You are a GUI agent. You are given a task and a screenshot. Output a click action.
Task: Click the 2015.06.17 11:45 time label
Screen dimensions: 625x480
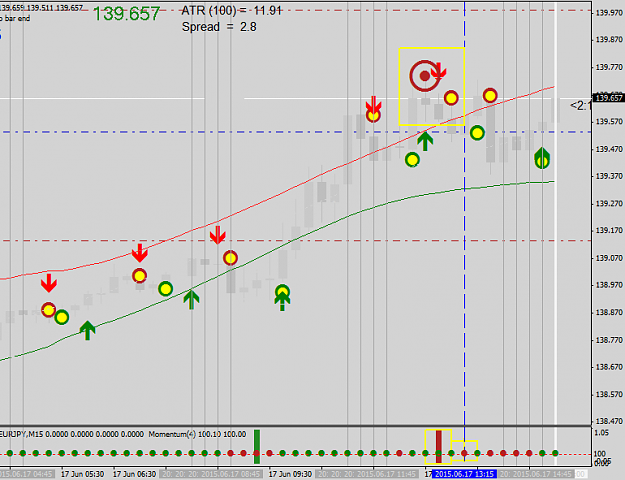388,474
